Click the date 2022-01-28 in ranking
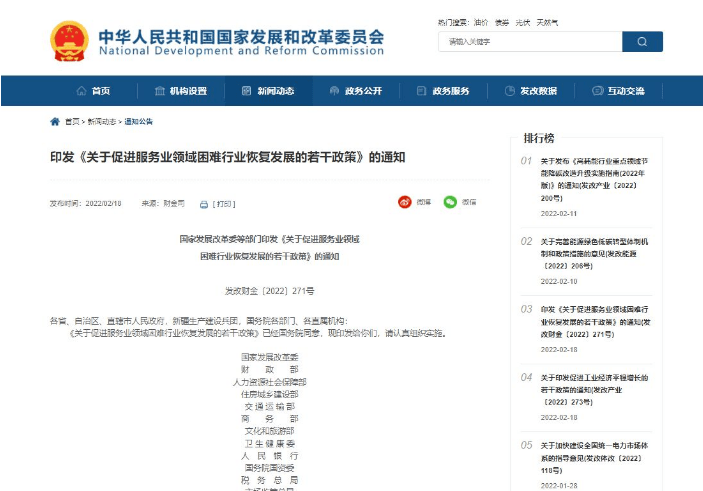 tap(559, 486)
